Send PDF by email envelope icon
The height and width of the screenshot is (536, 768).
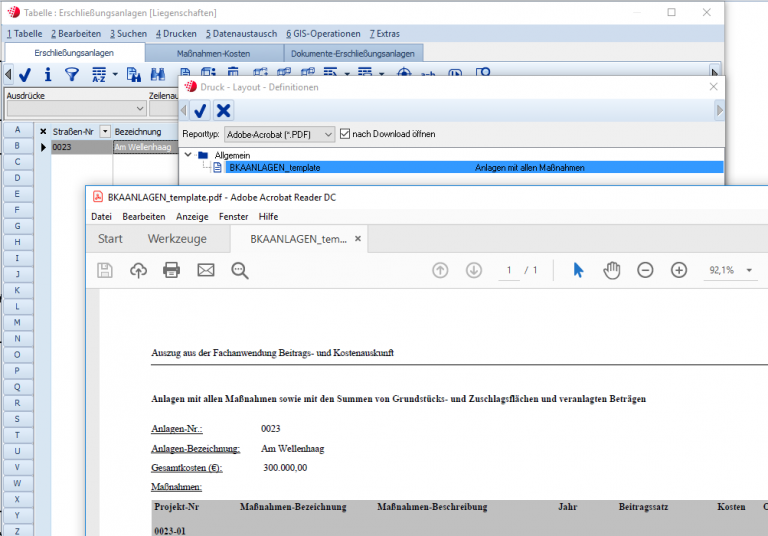point(206,270)
